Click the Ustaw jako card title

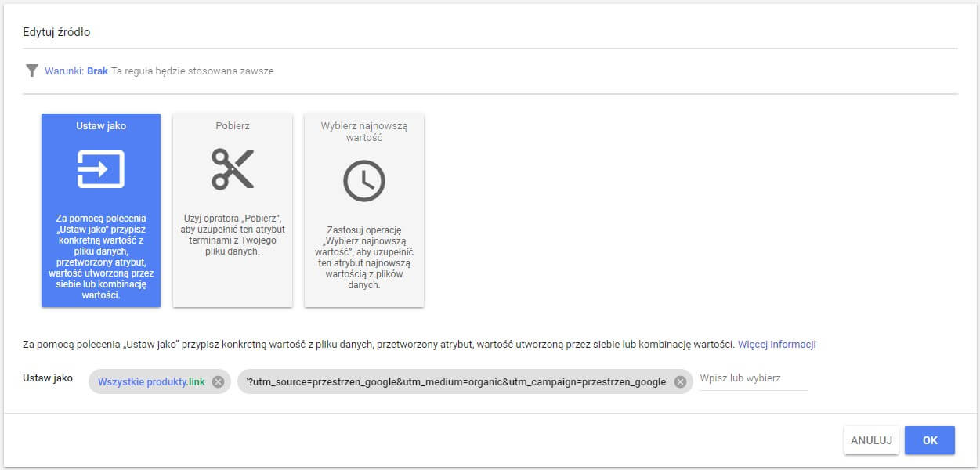pos(101,125)
